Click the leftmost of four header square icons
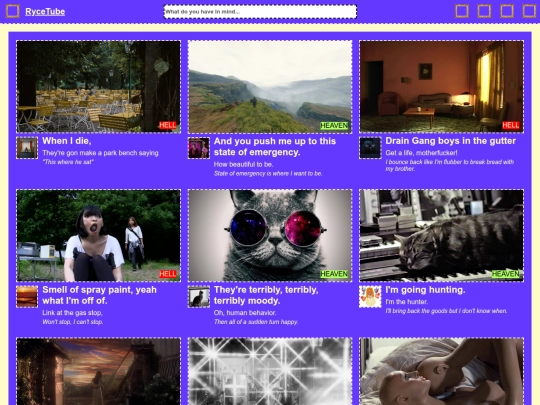540x405 pixels. [462, 11]
